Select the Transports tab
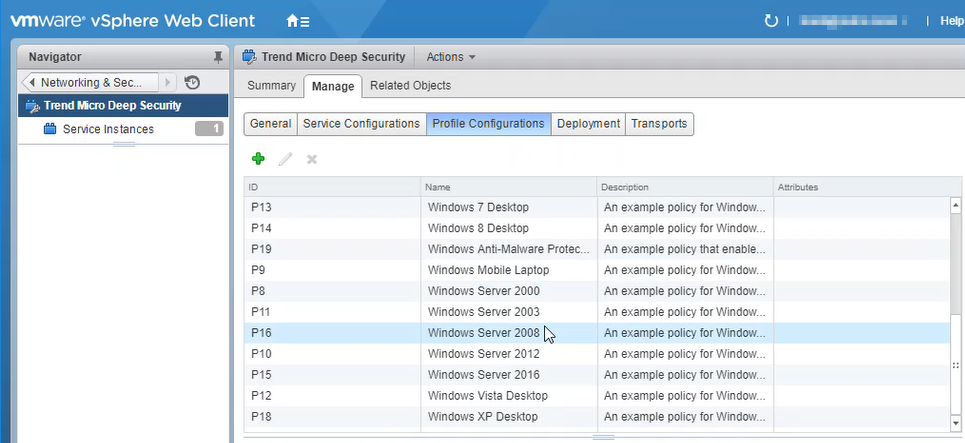The height and width of the screenshot is (443, 965). point(659,124)
